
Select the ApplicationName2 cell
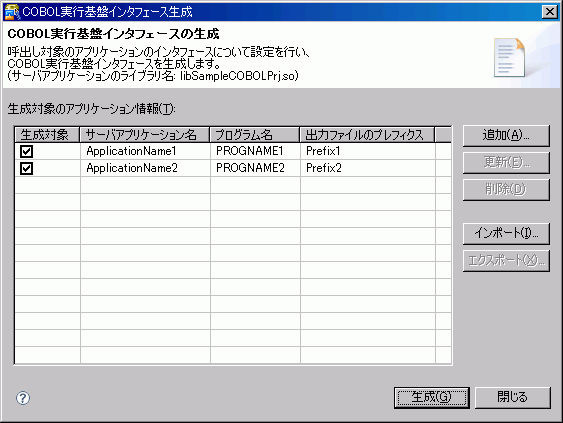tap(145, 168)
